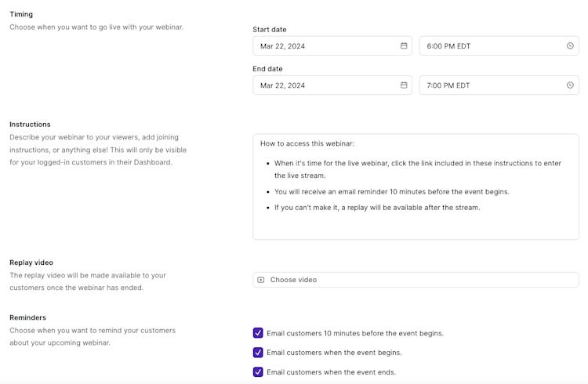This screenshot has width=588, height=384.
Task: Toggle email customers when event begins
Action: pos(258,353)
